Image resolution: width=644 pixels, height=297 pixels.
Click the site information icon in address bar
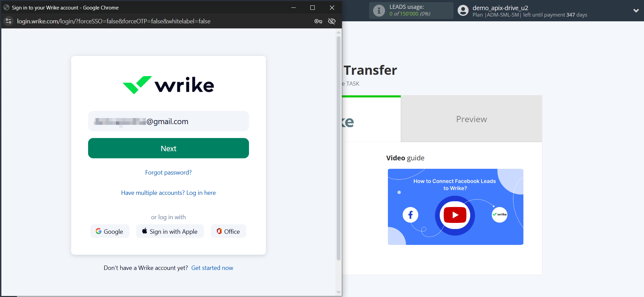pyautogui.click(x=8, y=21)
